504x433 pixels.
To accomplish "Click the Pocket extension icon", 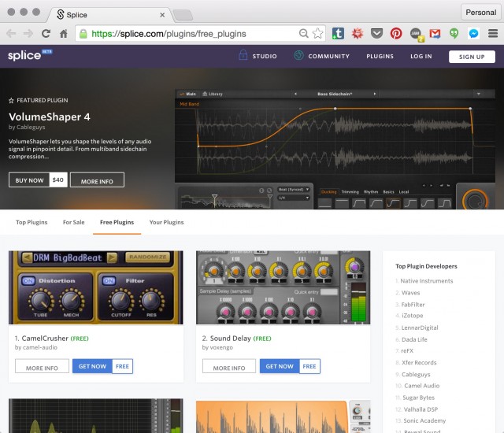I will (x=376, y=34).
